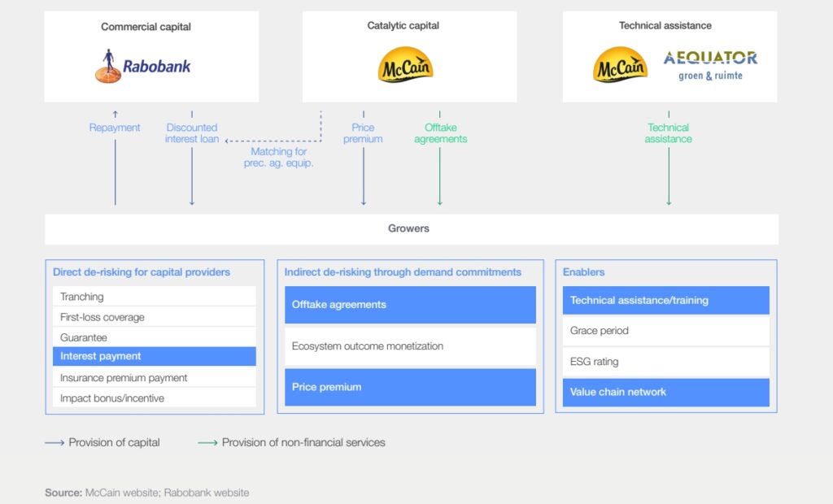Click the Discounted interest loan label

coord(192,133)
